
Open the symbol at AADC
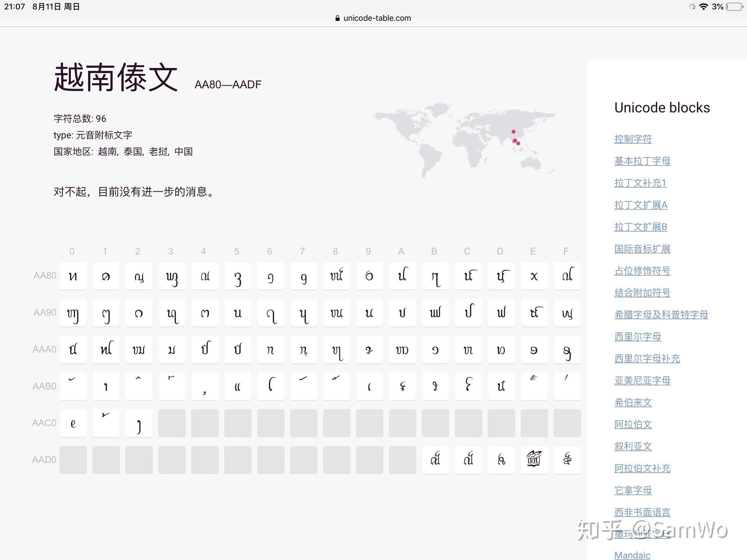468,460
